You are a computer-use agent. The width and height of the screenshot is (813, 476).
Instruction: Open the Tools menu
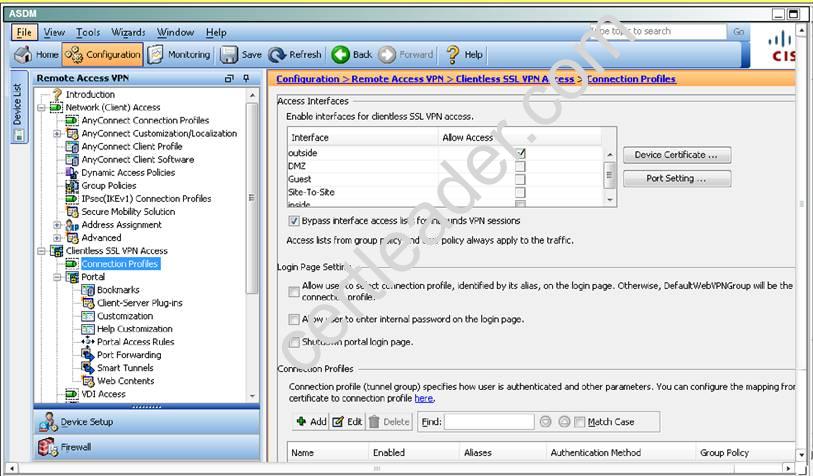point(88,33)
